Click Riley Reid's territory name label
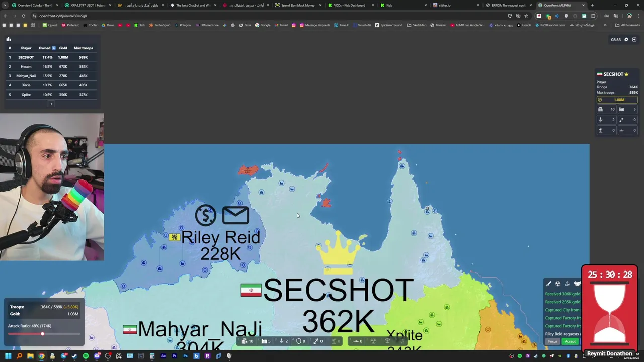644x362 pixels. coord(220,237)
